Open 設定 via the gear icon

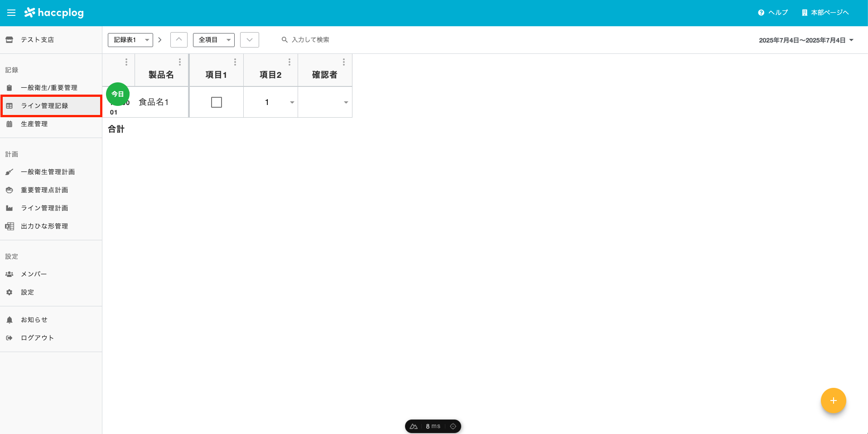click(10, 292)
